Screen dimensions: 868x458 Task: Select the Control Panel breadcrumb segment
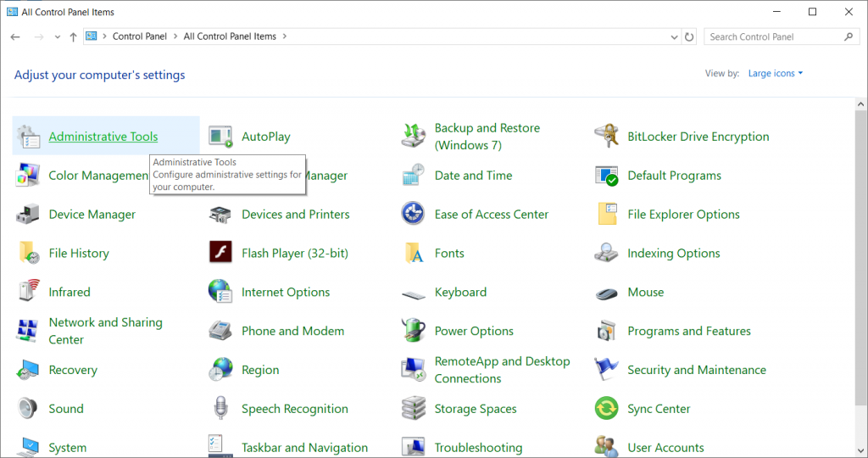coord(140,36)
